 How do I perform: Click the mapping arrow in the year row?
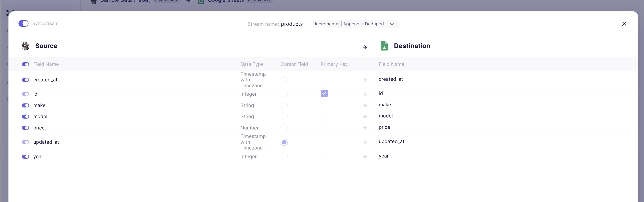(365, 157)
